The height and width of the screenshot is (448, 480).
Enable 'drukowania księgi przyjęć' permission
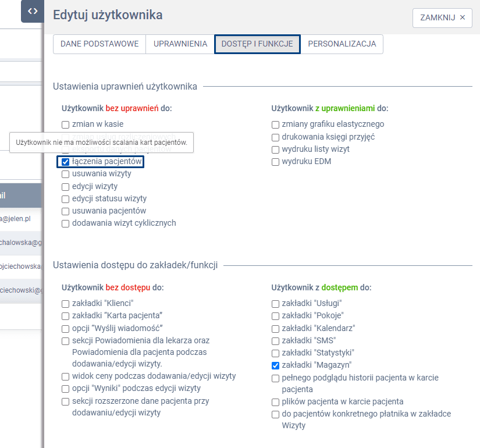click(275, 137)
